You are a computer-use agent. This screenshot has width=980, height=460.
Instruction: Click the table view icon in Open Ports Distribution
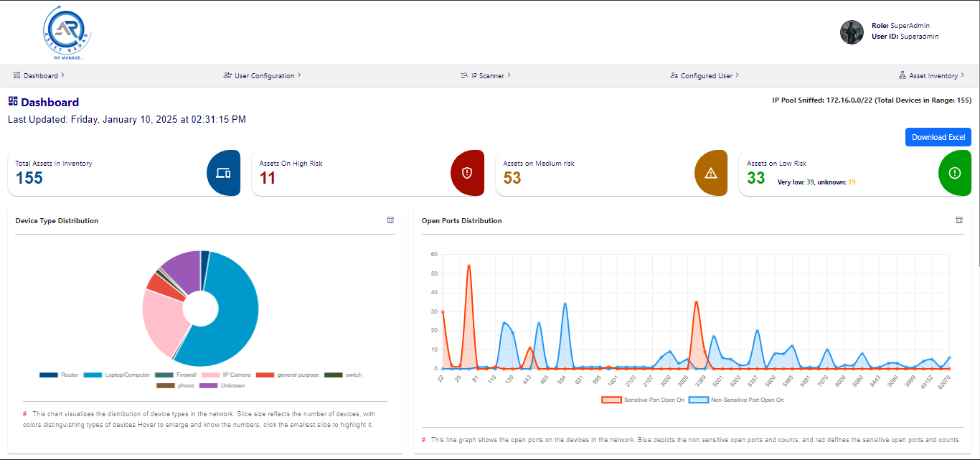click(x=959, y=220)
